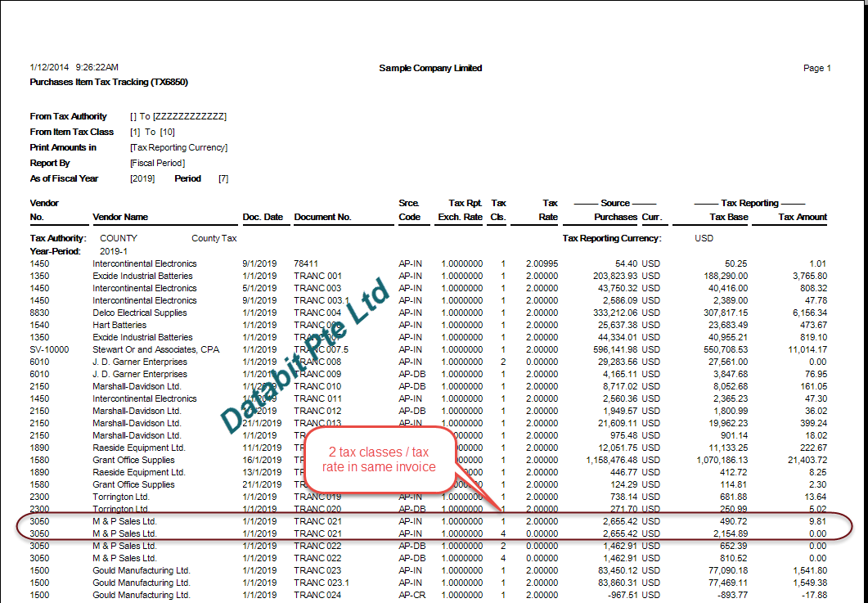
Task: Click tax amount '11,014.17'
Action: tap(807, 349)
